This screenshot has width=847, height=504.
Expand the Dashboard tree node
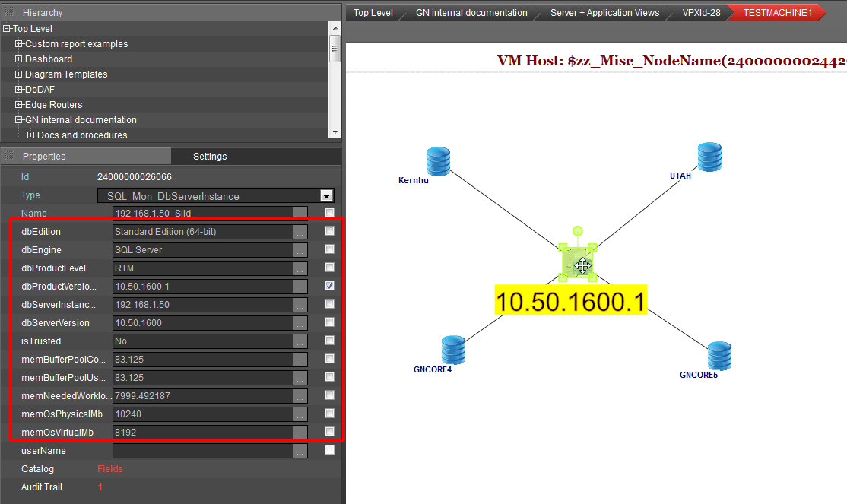19,59
